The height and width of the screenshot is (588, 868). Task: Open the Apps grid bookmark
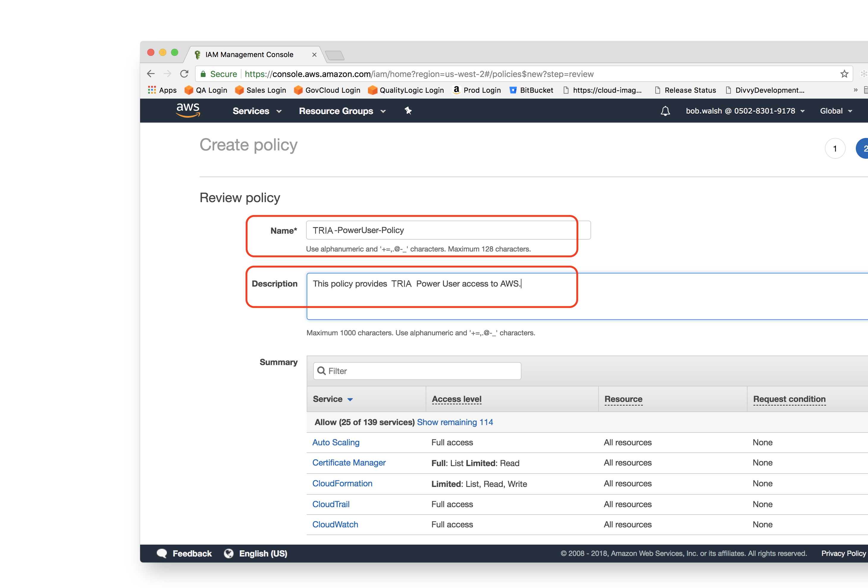[x=162, y=90]
